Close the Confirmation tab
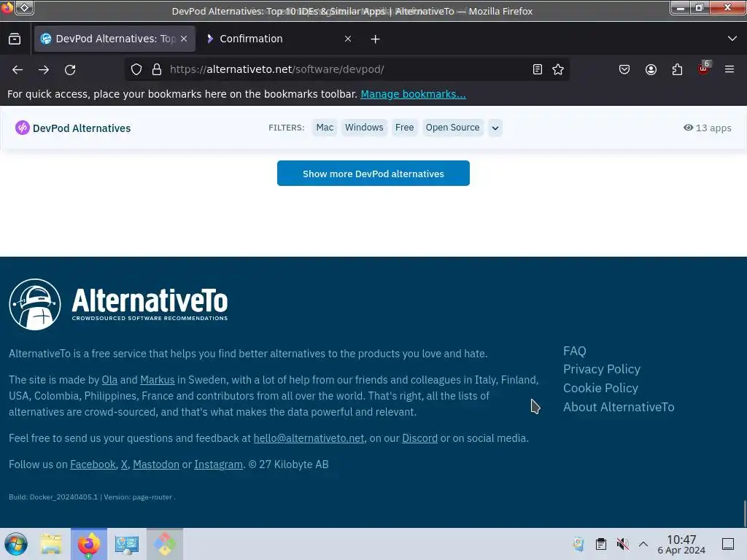The width and height of the screenshot is (747, 560). [348, 39]
